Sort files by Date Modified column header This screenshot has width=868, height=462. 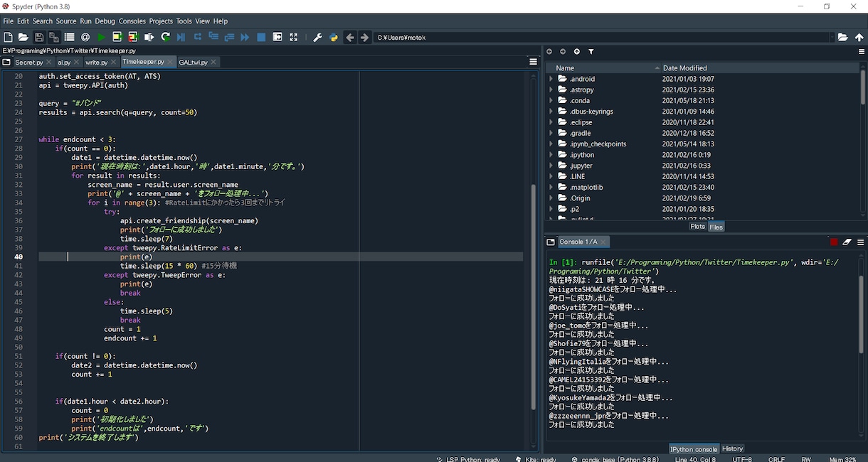(x=759, y=68)
